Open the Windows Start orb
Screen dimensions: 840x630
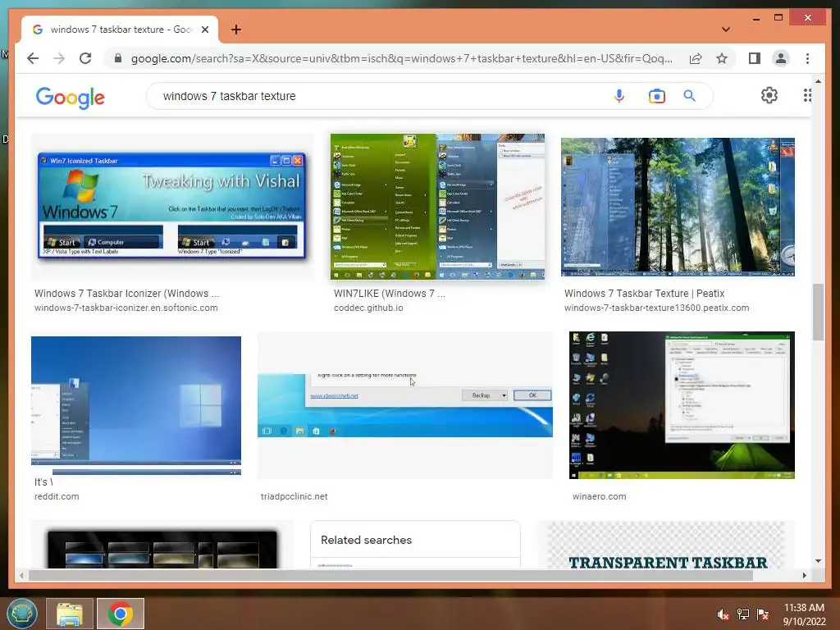(x=21, y=614)
